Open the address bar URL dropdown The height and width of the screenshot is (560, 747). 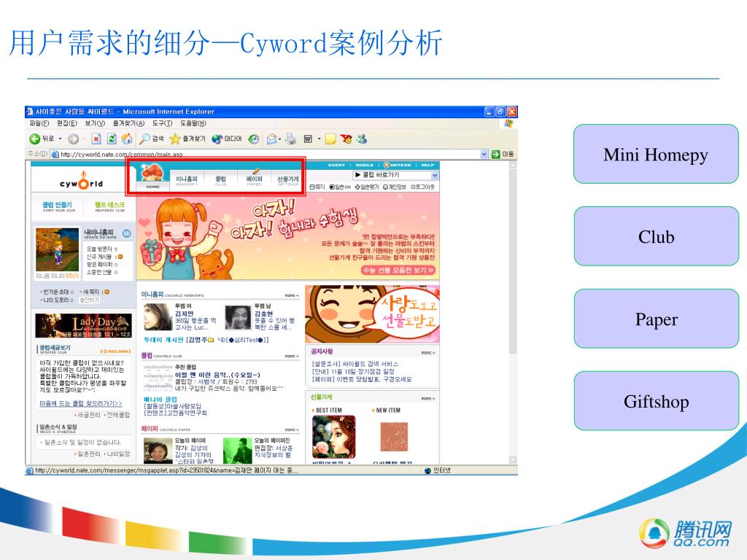click(x=484, y=154)
